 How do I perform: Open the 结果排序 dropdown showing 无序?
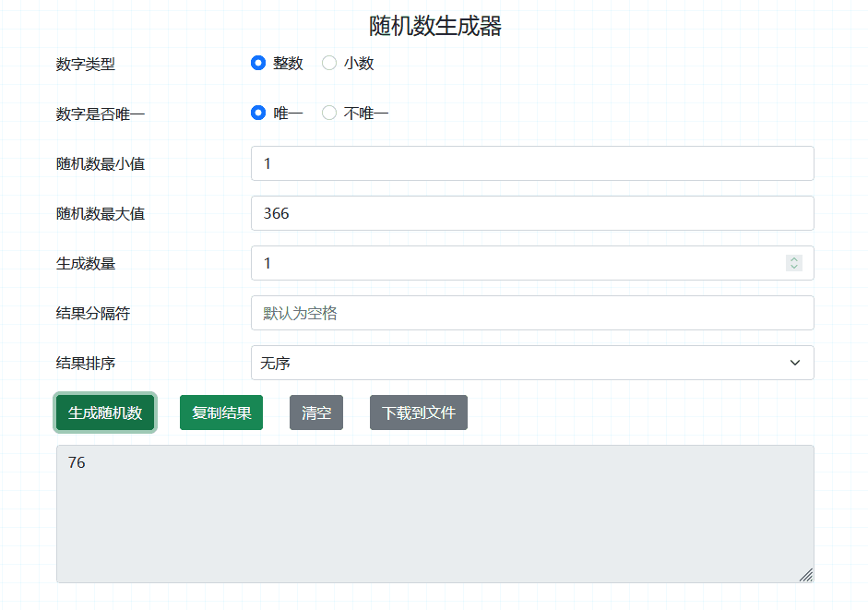point(532,363)
